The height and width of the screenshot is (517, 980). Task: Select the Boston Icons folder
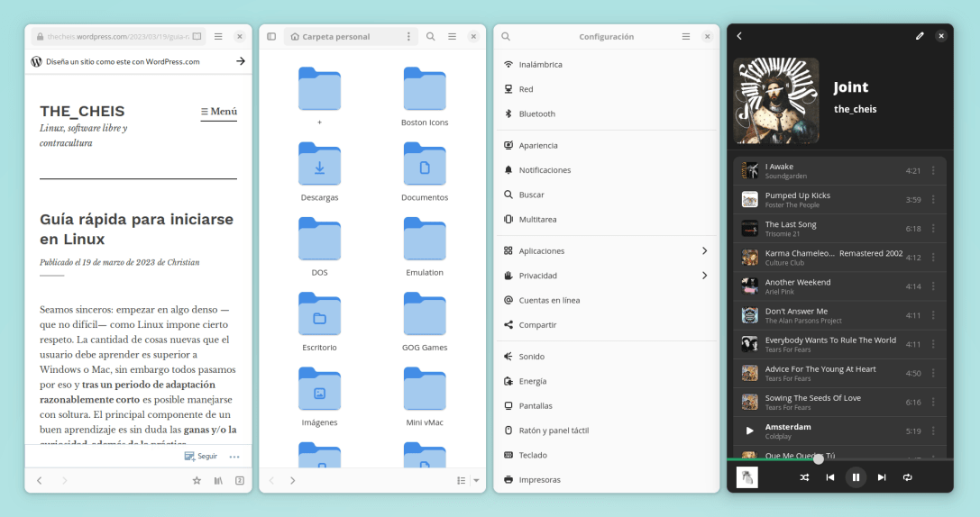point(425,96)
